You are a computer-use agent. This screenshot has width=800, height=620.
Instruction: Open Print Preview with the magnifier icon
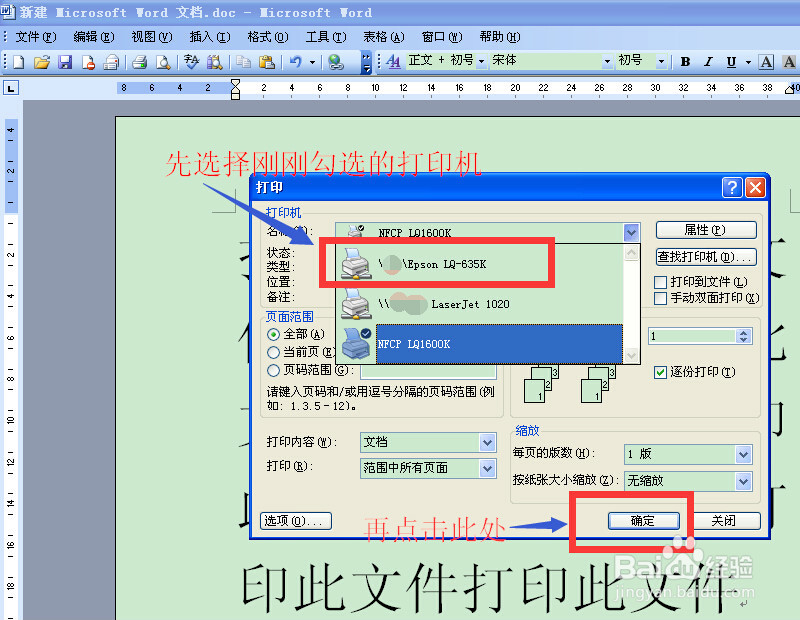point(163,62)
